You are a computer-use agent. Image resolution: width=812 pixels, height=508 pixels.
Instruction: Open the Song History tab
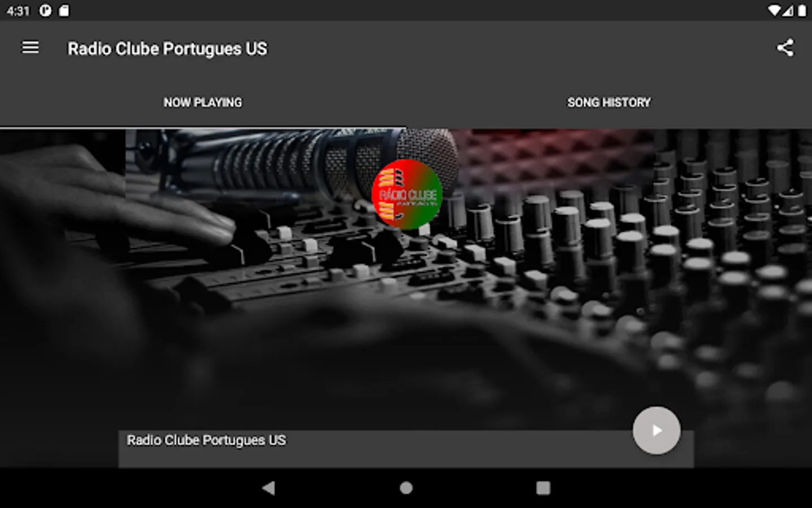[x=609, y=102]
